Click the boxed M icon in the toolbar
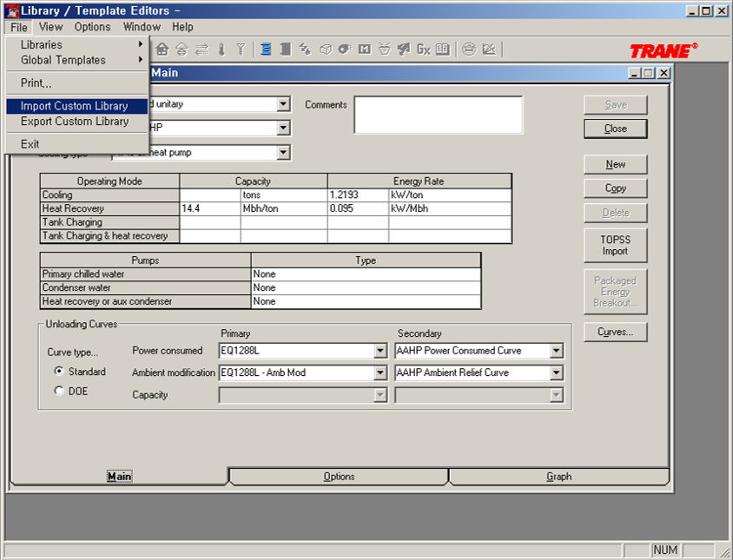The height and width of the screenshot is (560, 733). coord(365,49)
